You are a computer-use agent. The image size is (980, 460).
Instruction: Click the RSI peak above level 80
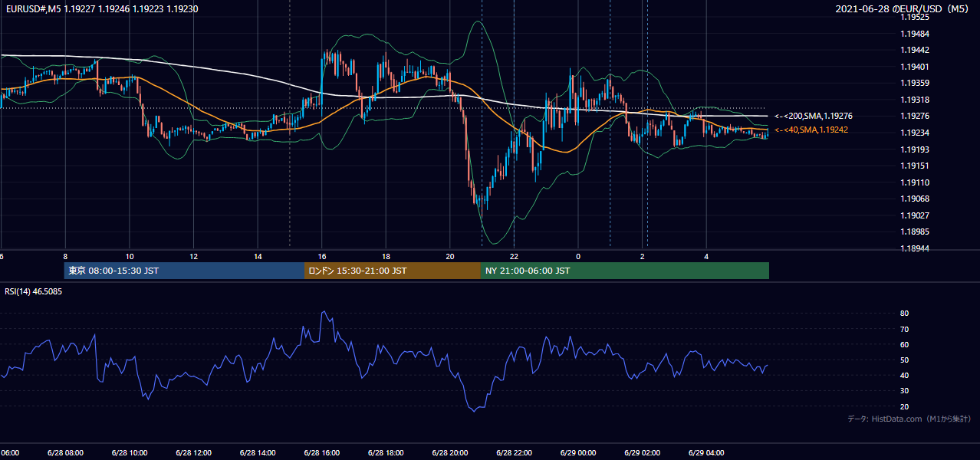324,312
